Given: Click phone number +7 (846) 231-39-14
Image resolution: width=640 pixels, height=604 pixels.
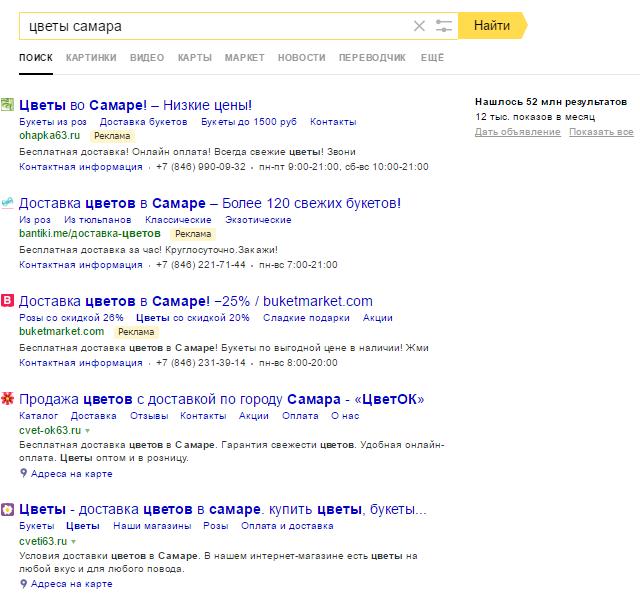Looking at the screenshot, I should (201, 363).
